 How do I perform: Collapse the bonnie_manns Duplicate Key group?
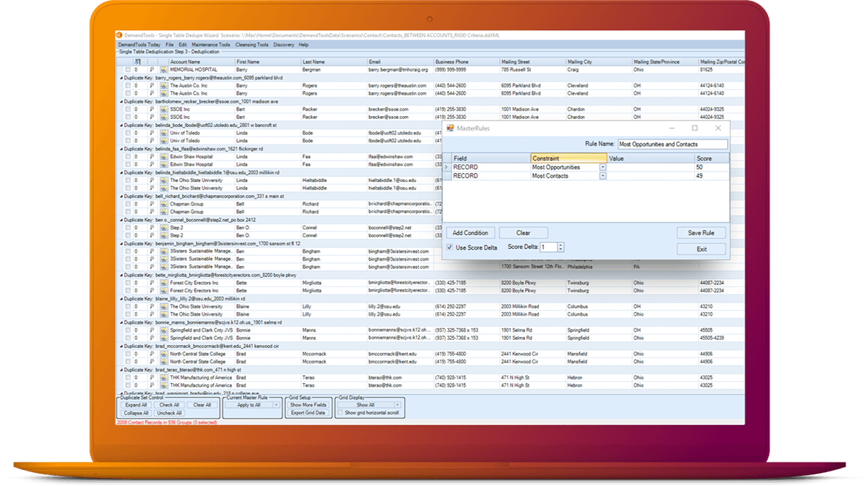[x=122, y=322]
